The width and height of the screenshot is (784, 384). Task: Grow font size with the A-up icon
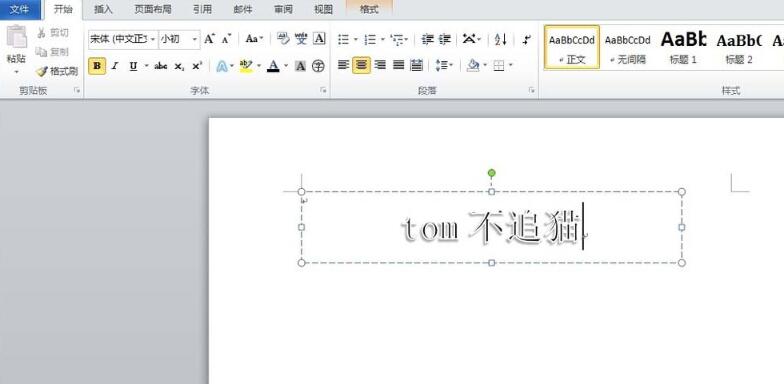210,39
